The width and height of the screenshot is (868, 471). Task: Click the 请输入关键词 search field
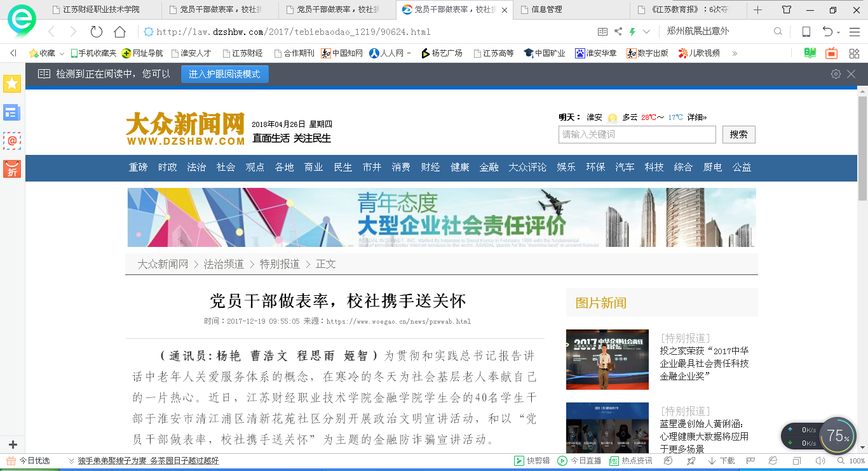(x=637, y=135)
